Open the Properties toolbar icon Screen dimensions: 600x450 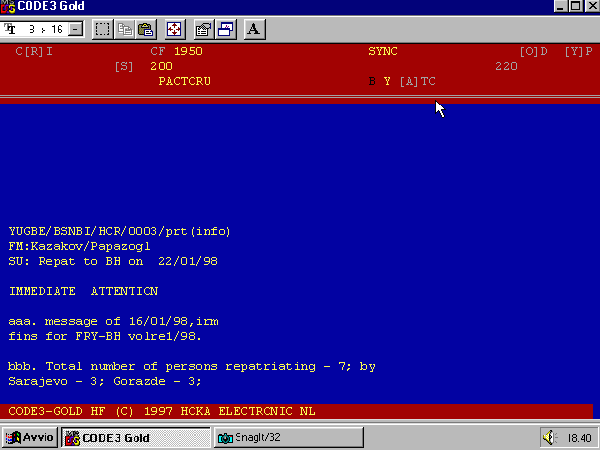coord(203,29)
